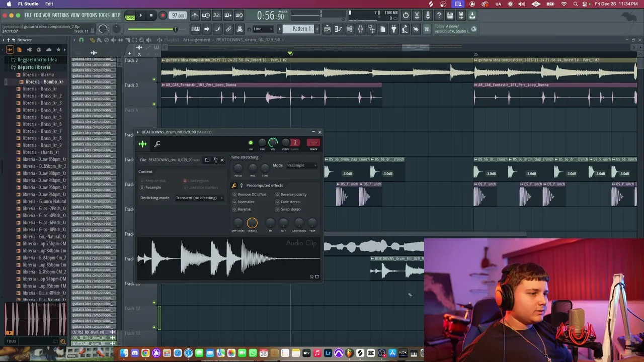Image resolution: width=644 pixels, height=362 pixels.
Task: Click the sampler TRACK mixer selector
Action: tap(313, 143)
